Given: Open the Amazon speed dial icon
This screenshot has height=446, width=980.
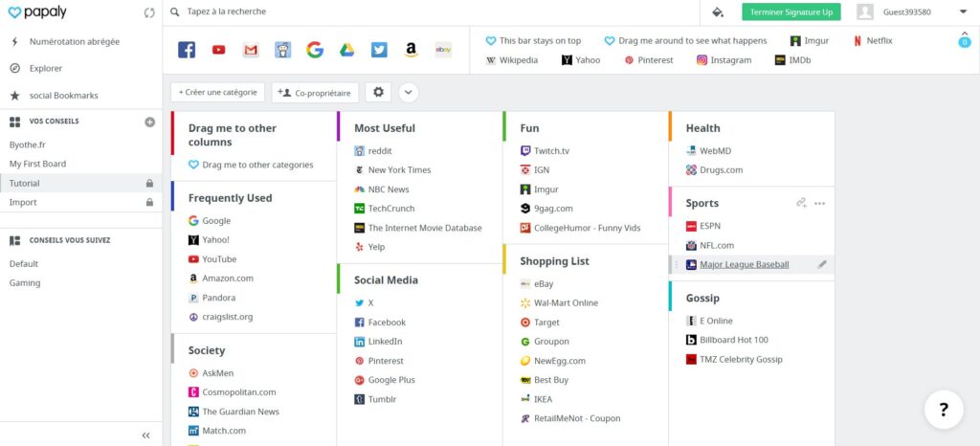Looking at the screenshot, I should (x=411, y=50).
